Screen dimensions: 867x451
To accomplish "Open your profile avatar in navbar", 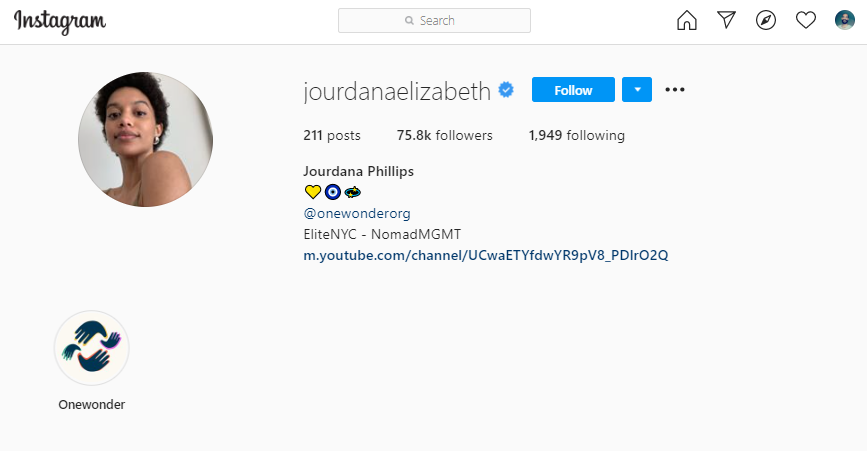I will click(845, 20).
